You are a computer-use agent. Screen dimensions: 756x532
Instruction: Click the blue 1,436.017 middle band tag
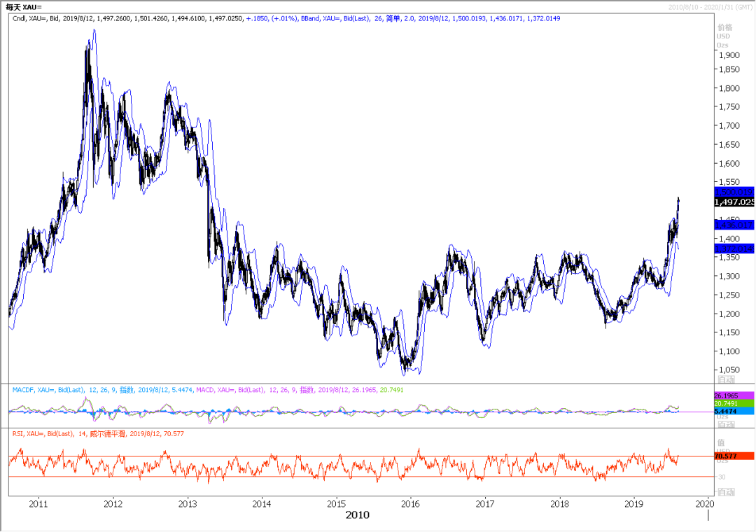click(734, 225)
